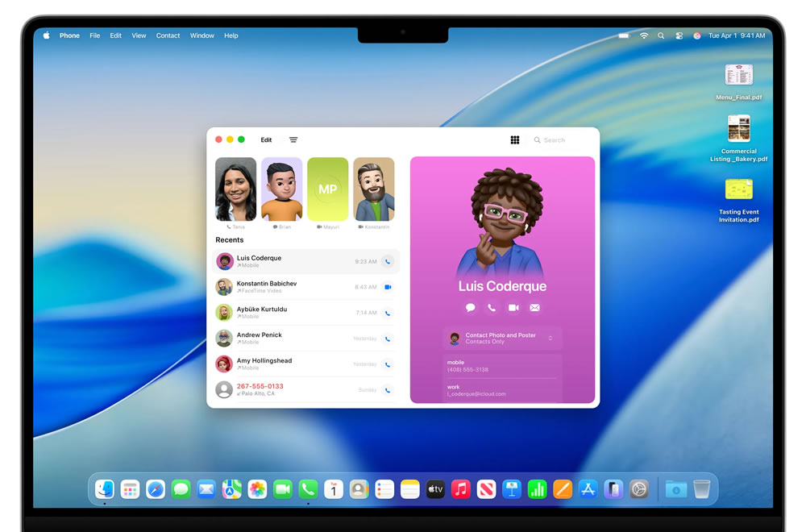Call back 267-555-0133 number
The height and width of the screenshot is (532, 806).
click(388, 390)
